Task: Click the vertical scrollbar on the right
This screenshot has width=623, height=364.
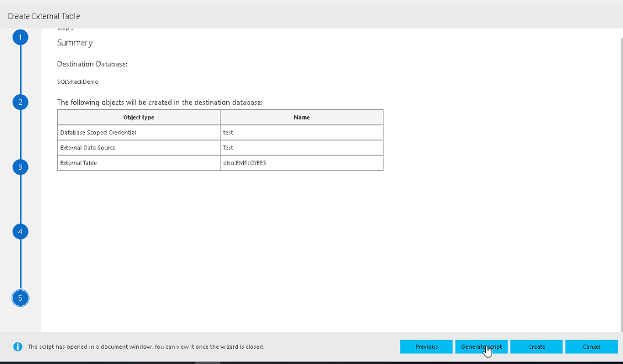Action: click(x=621, y=185)
